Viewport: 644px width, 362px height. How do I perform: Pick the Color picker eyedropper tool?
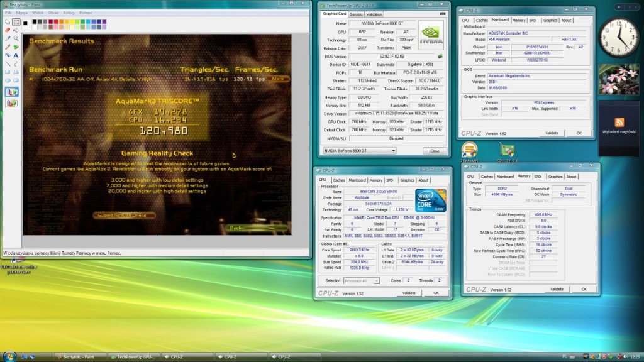click(8, 38)
